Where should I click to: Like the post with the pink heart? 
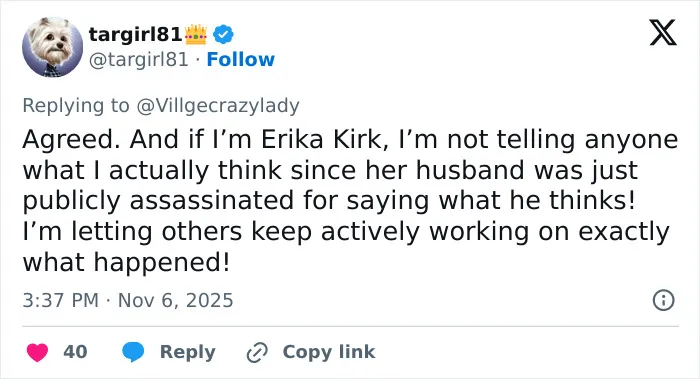[x=37, y=352]
